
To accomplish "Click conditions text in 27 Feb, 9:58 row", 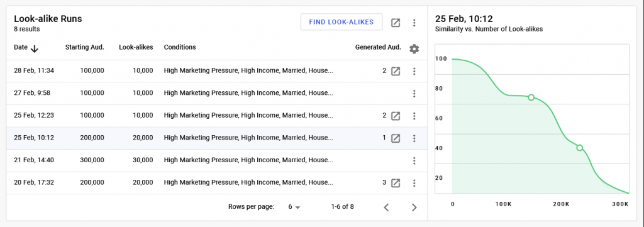I will [x=248, y=93].
